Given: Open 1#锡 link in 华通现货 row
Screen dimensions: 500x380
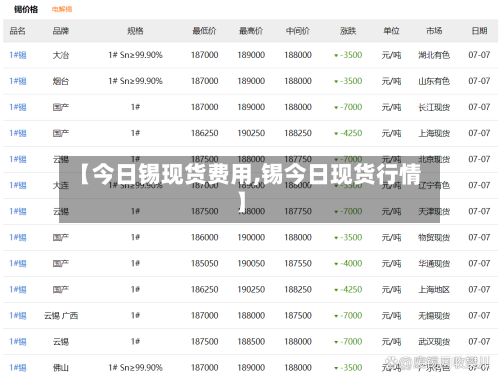Looking at the screenshot, I should pyautogui.click(x=18, y=263).
